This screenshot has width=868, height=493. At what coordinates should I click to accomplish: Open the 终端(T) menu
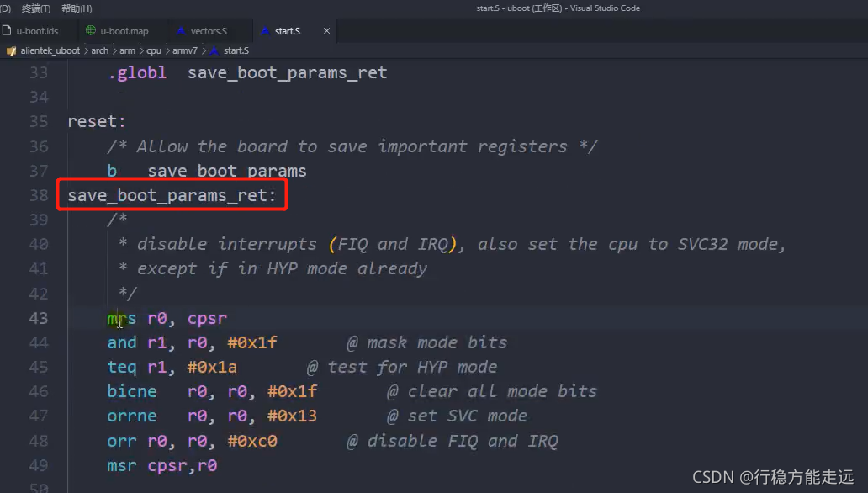[x=35, y=8]
